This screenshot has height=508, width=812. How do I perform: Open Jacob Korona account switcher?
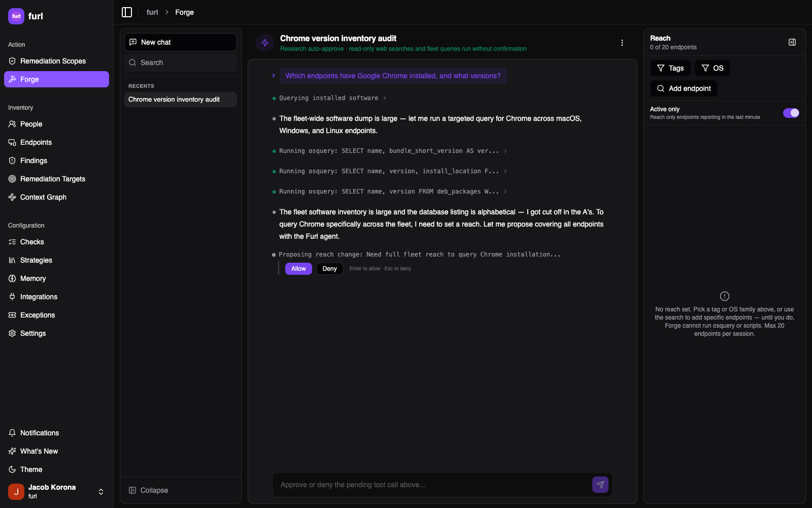point(56,491)
